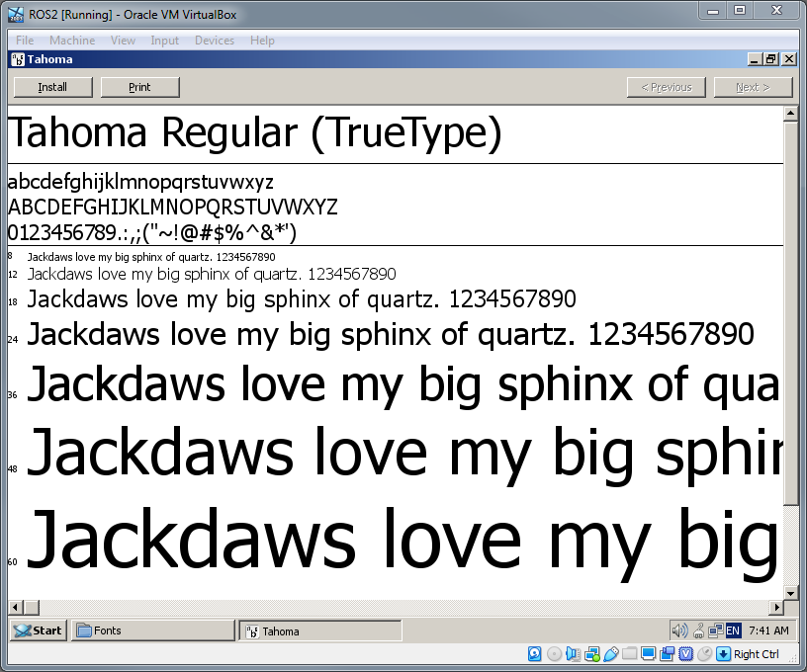The image size is (807, 672).
Task: Open the Input menu
Action: 165,41
